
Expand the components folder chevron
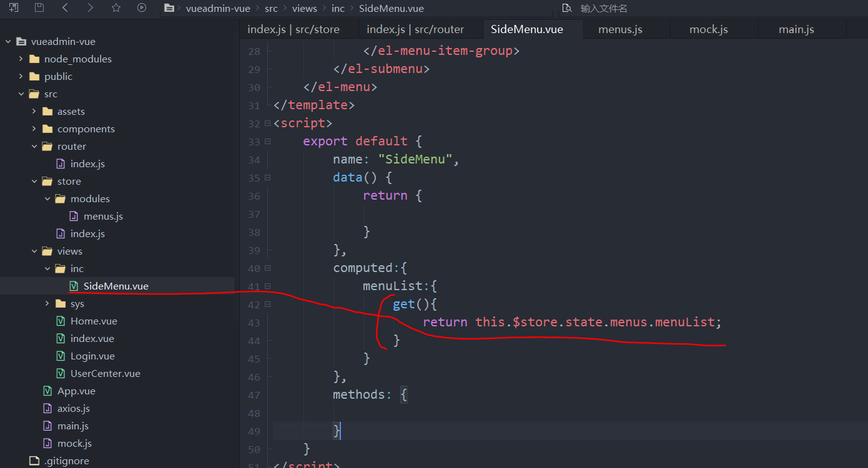(x=34, y=129)
